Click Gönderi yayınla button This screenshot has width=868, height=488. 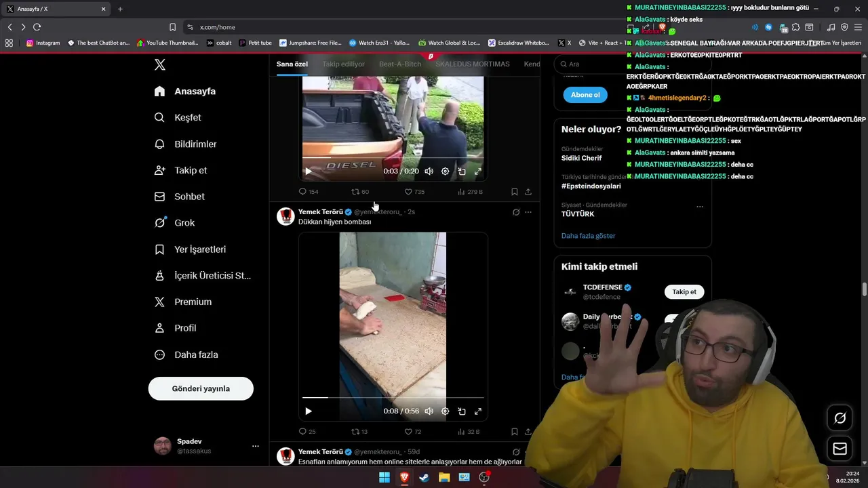pyautogui.click(x=201, y=388)
